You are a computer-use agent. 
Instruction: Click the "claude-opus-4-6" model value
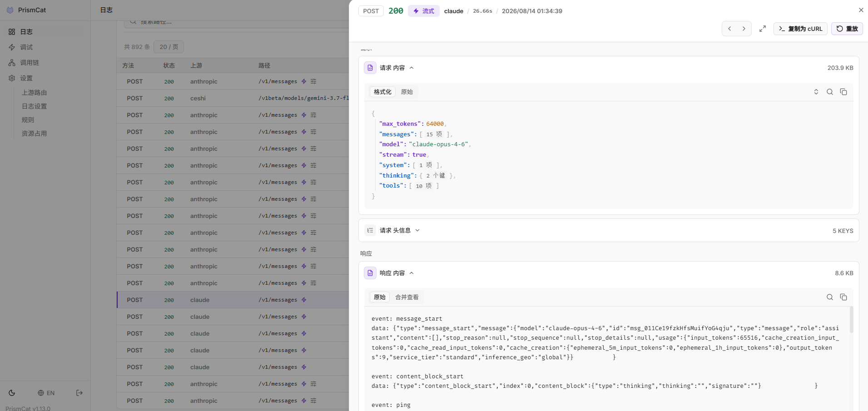tap(438, 144)
